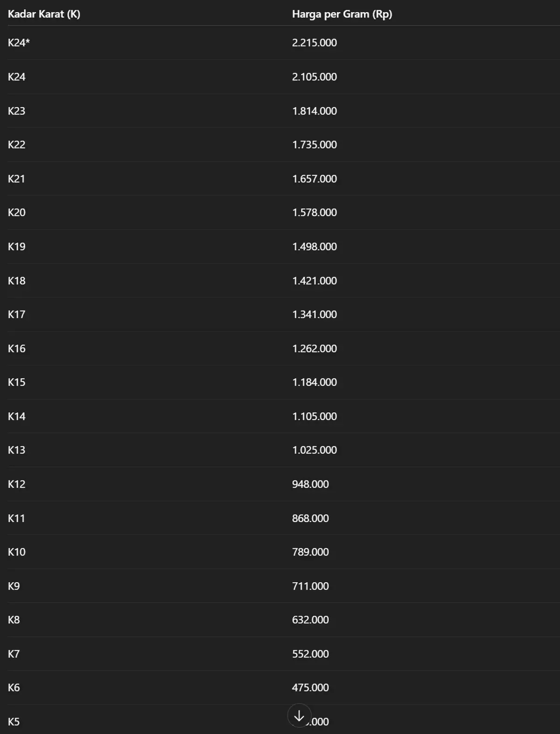This screenshot has width=560, height=734.
Task: Click the Harga per Gram (Rp) header
Action: [x=342, y=14]
